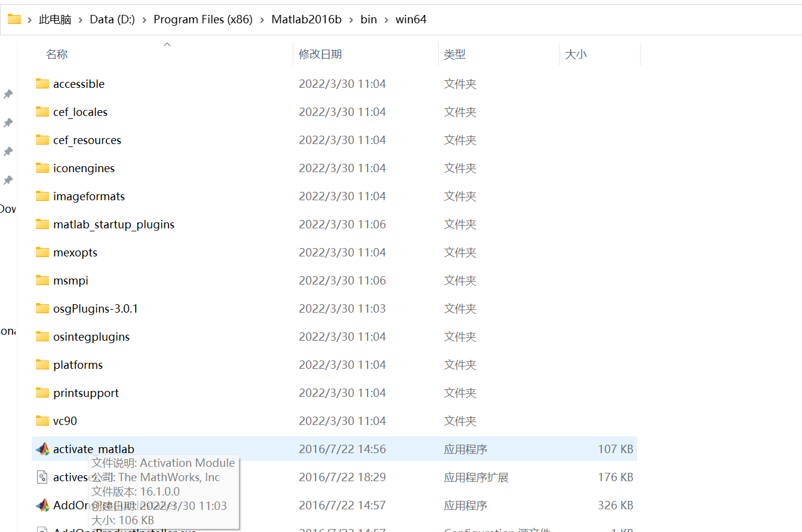This screenshot has width=802, height=532.
Task: Click the MATLAB icon of the 326 KB application
Action: (42, 505)
